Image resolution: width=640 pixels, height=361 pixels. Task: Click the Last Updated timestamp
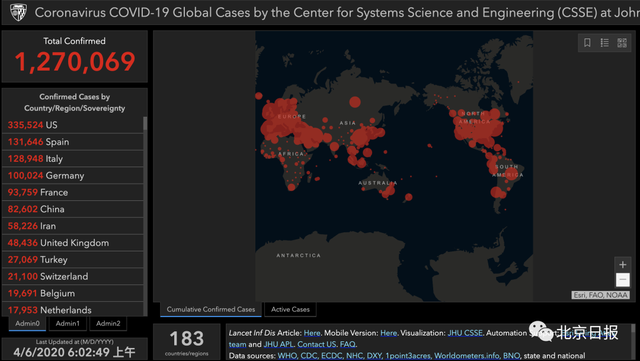(74, 352)
